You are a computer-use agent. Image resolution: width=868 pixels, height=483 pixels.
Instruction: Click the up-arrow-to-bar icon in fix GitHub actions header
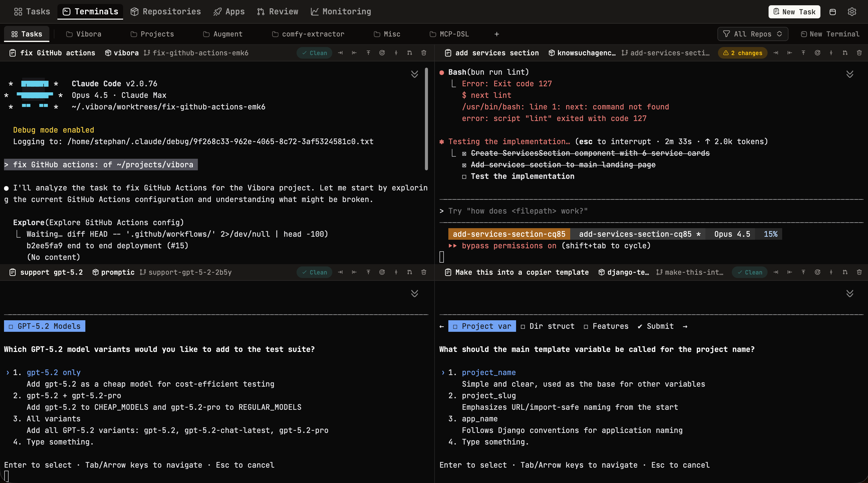(368, 53)
